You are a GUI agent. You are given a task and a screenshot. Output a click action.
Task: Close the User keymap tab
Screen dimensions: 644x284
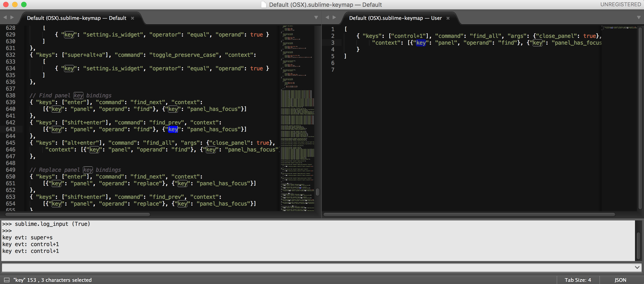(x=448, y=18)
